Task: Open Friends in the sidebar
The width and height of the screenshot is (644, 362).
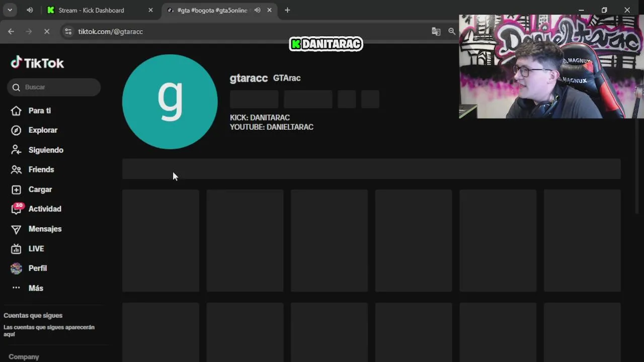Action: (x=41, y=169)
